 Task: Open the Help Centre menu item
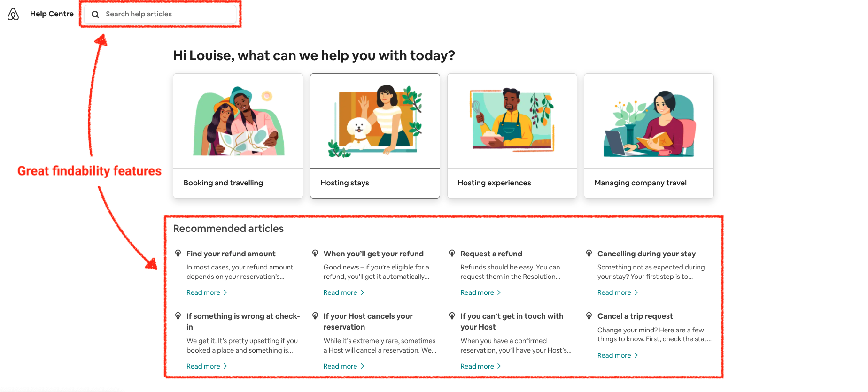coord(52,14)
